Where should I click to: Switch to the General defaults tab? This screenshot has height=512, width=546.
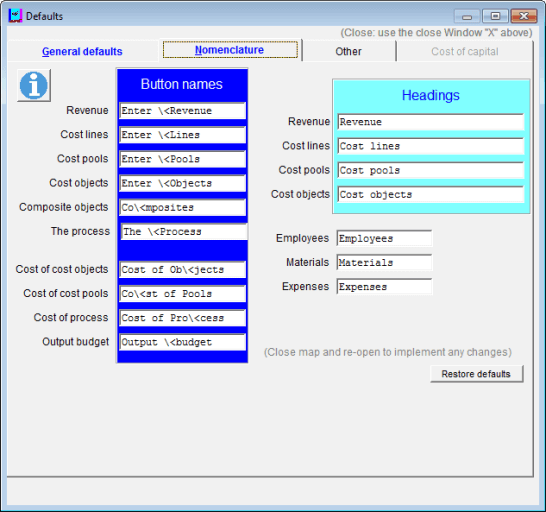(x=82, y=52)
